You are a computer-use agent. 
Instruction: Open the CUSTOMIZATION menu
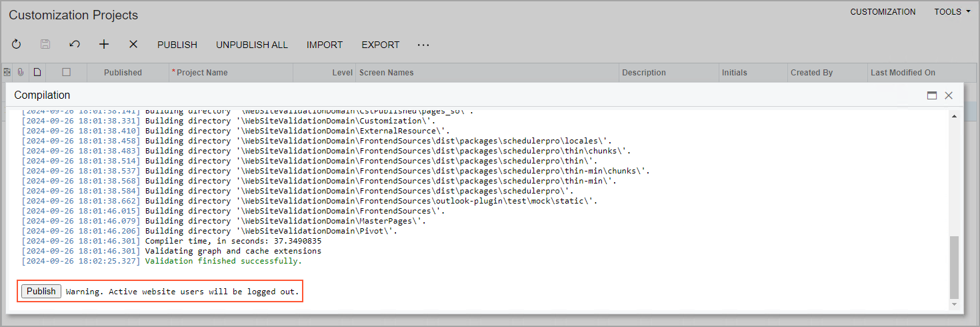coord(883,12)
